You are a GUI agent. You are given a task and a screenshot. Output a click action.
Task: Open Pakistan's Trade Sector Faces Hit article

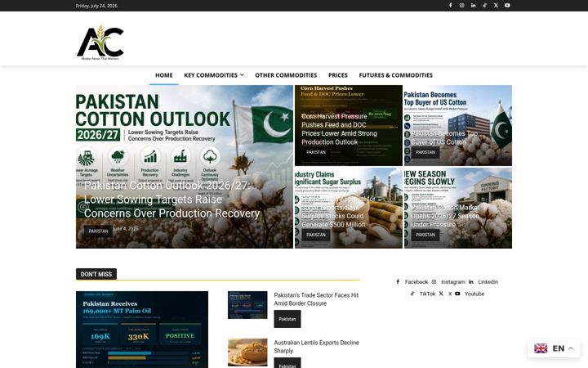coord(316,299)
